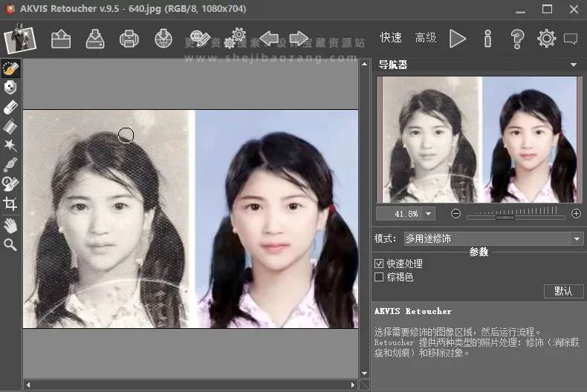The height and width of the screenshot is (392, 587).
Task: Select the Hand pan tool
Action: (10, 225)
